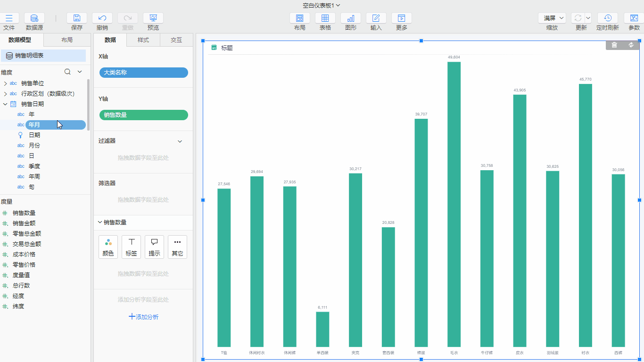This screenshot has width=644, height=362.
Task: Switch to the Style (样式) tab
Action: pos(143,40)
